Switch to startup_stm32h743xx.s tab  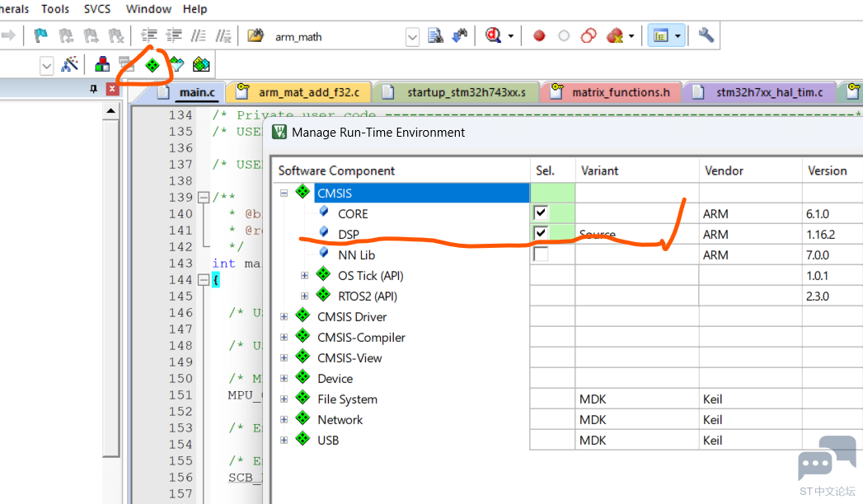click(465, 92)
